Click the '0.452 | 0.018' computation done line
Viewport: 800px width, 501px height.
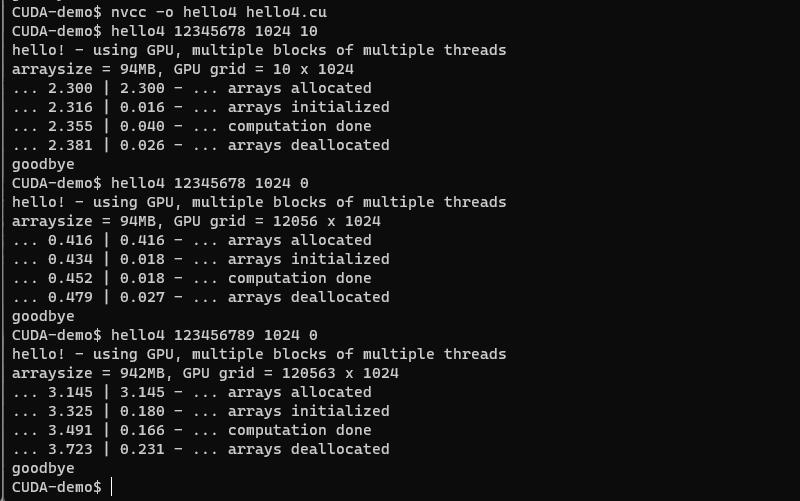[192, 278]
